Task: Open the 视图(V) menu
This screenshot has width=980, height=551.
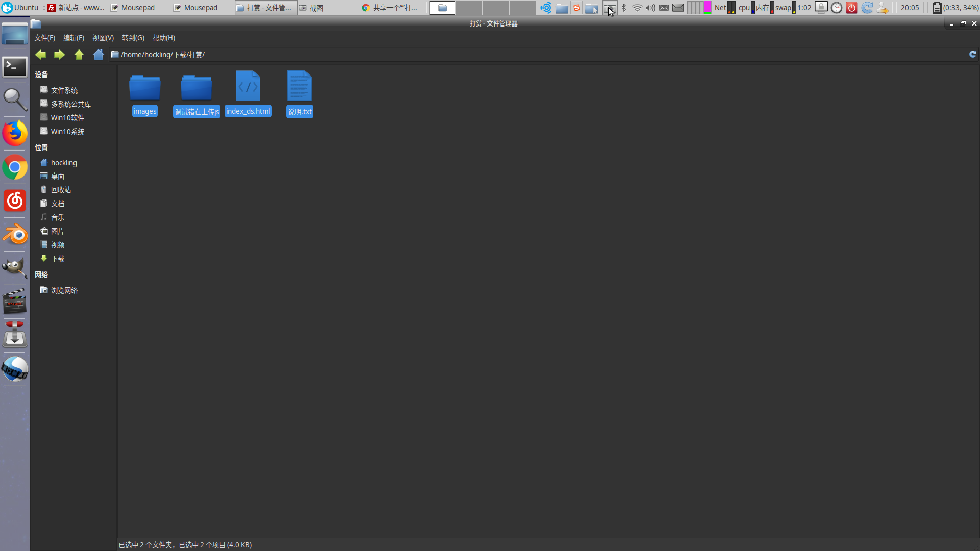Action: (103, 38)
